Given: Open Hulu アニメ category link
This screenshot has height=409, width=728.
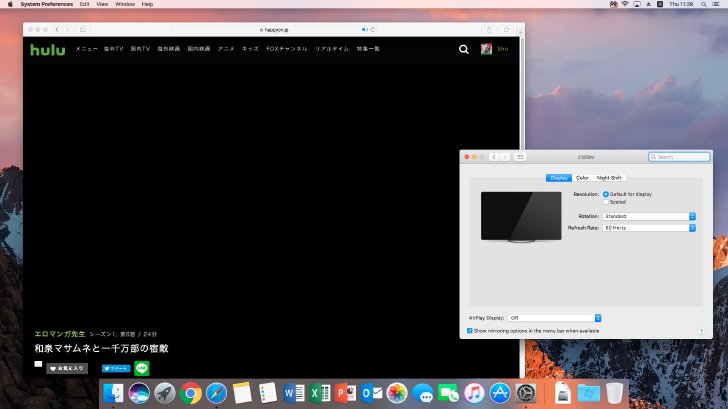Looking at the screenshot, I should [226, 49].
